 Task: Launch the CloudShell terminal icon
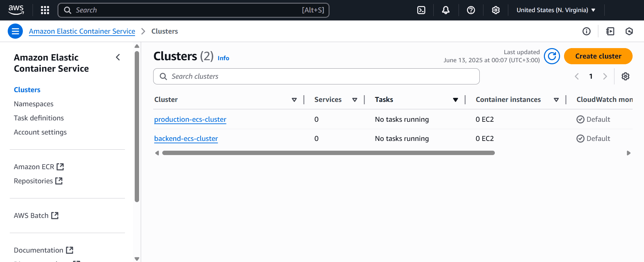[421, 10]
